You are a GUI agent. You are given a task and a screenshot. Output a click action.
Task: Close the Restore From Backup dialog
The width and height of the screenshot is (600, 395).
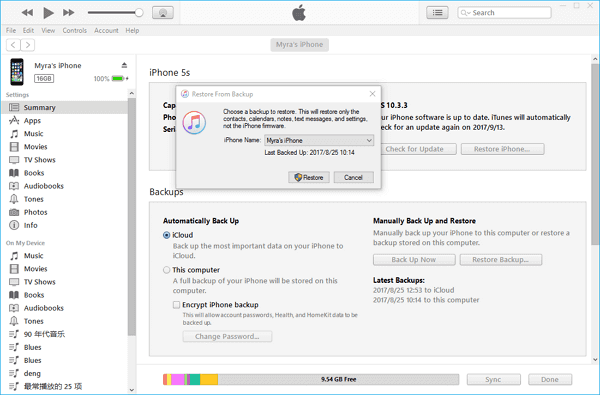tap(372, 94)
